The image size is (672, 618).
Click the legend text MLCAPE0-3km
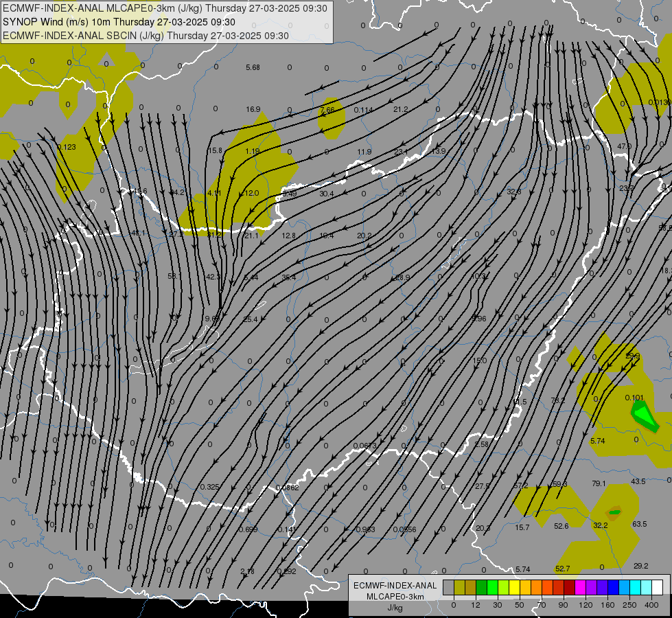point(395,597)
